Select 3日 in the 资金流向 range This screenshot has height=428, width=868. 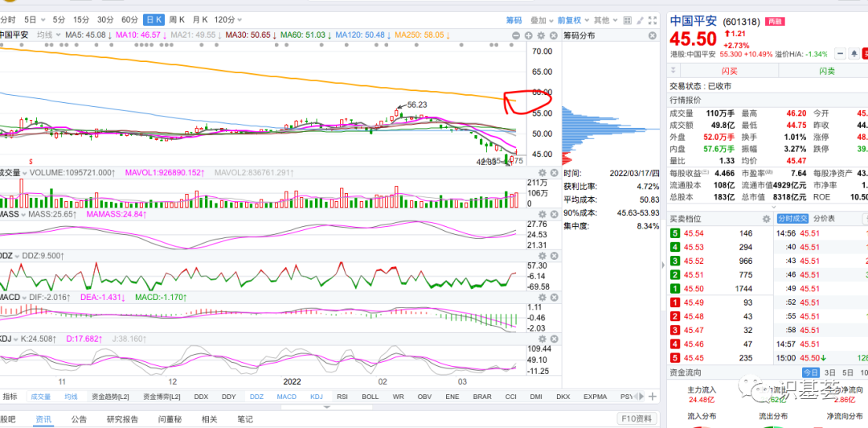(829, 372)
